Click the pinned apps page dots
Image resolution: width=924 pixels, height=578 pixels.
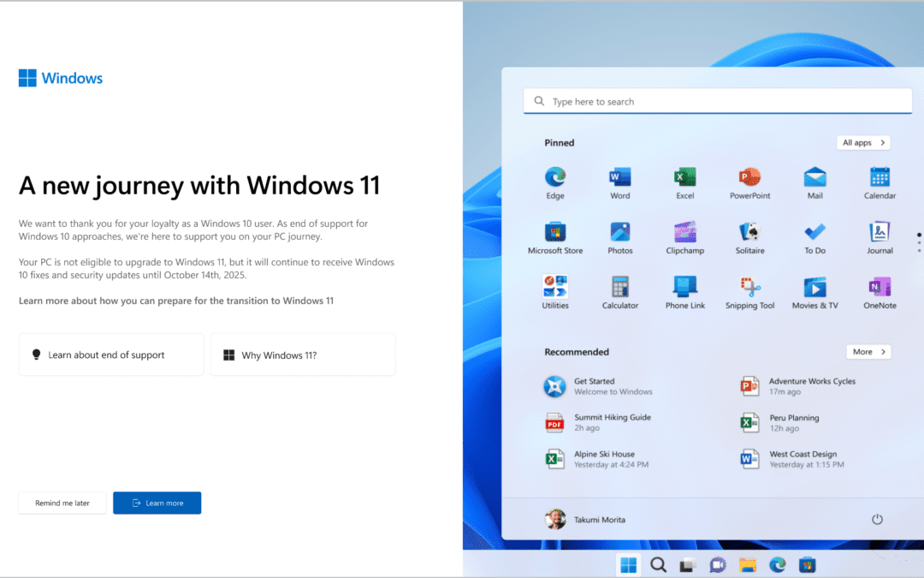click(x=919, y=242)
